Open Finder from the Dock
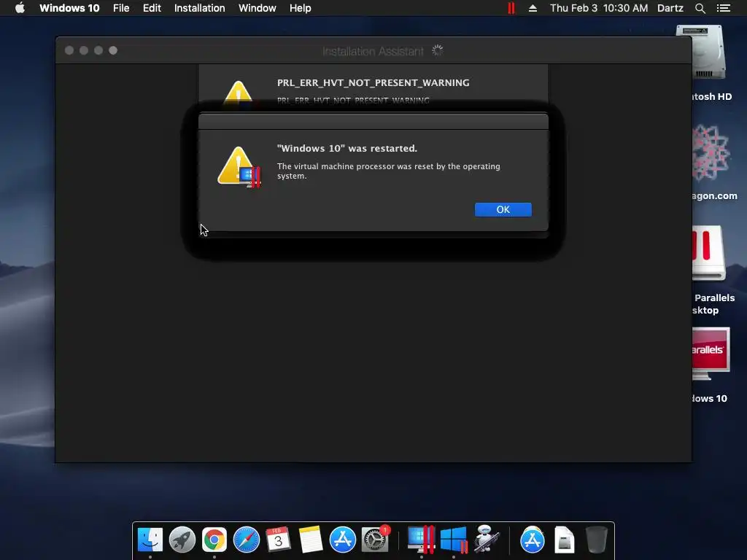Image resolution: width=747 pixels, height=560 pixels. click(x=150, y=540)
